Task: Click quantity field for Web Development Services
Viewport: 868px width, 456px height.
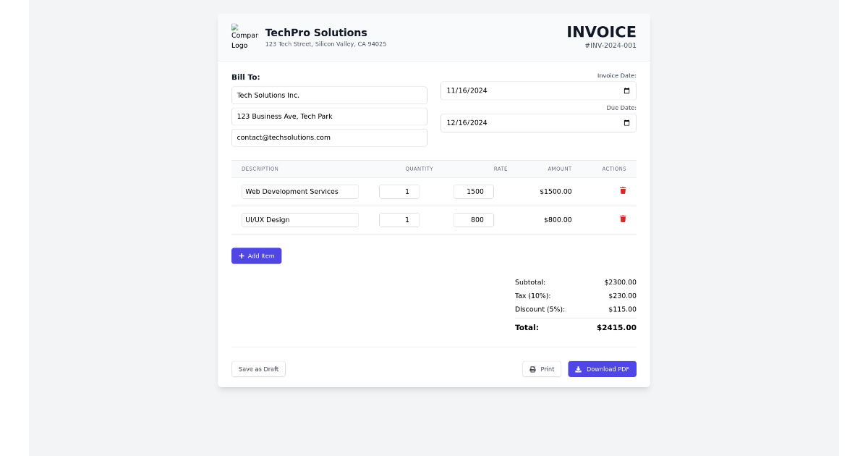Action: [x=399, y=192]
